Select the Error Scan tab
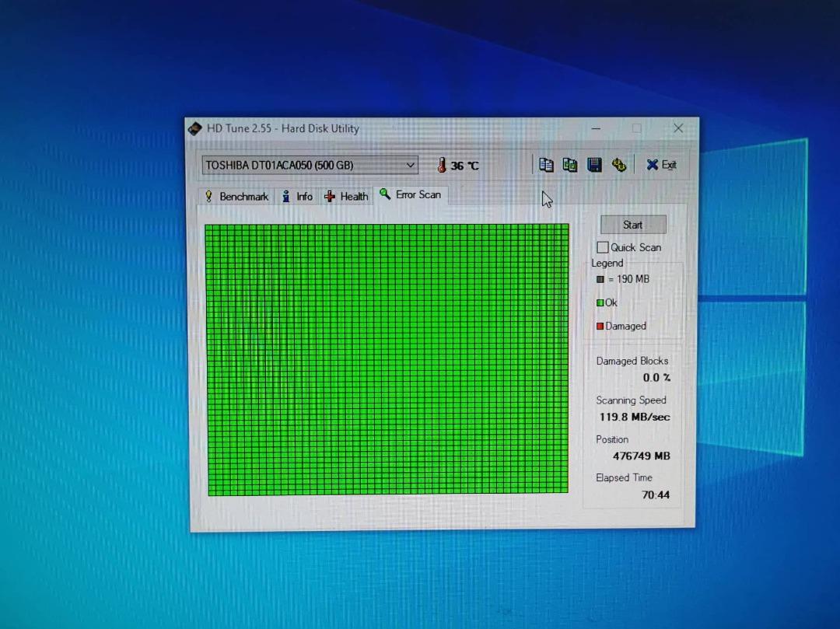 pyautogui.click(x=411, y=194)
